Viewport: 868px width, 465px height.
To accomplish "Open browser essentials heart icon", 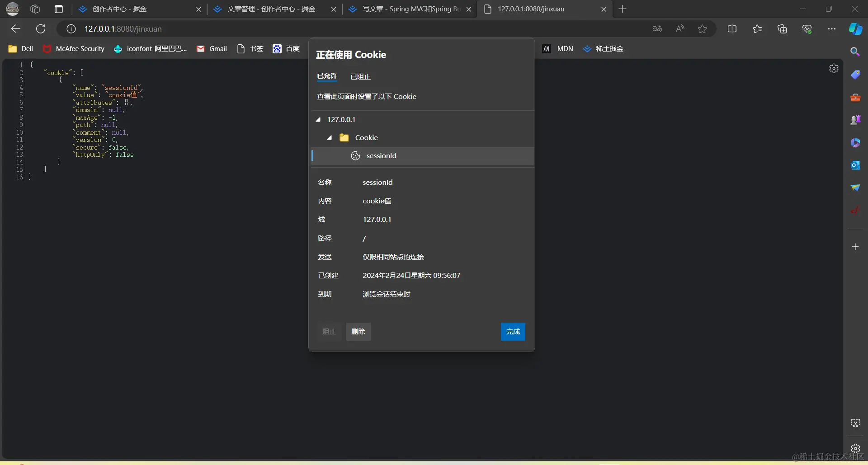I will pos(807,29).
